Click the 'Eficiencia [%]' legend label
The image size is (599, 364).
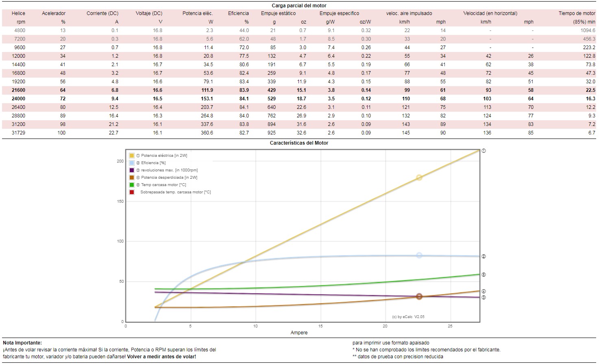pyautogui.click(x=153, y=163)
